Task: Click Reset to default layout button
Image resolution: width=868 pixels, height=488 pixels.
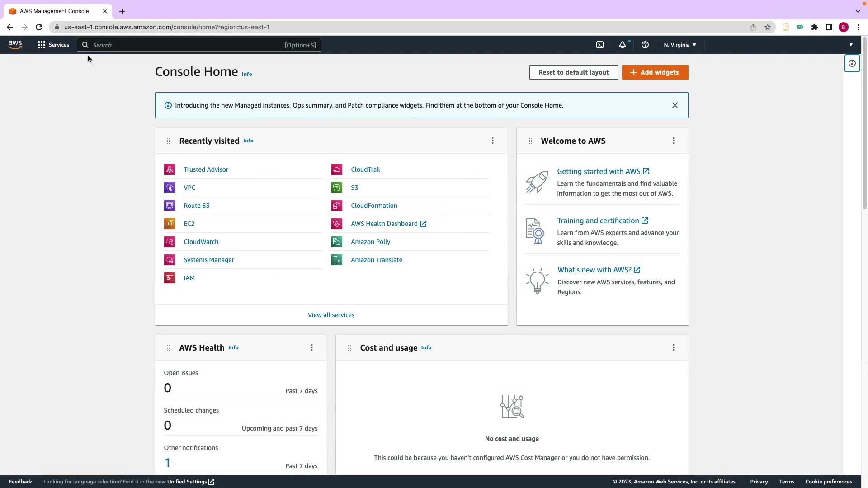Action: [x=574, y=72]
